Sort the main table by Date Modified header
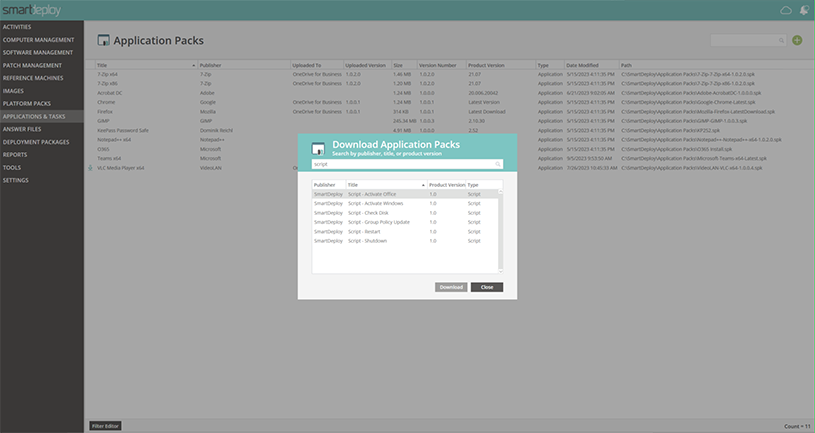The image size is (815, 433). [591, 65]
